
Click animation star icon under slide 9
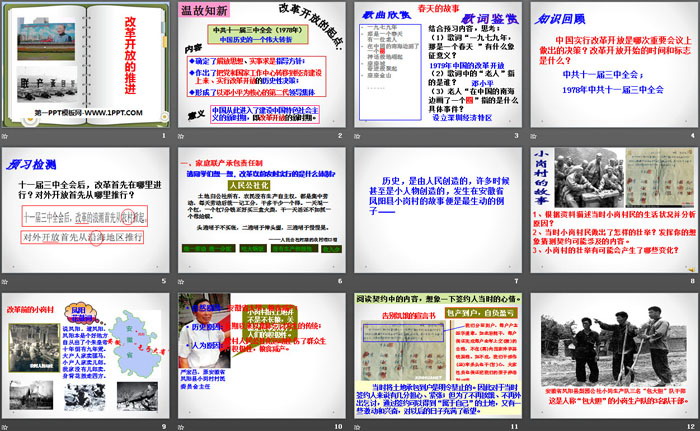click(x=5, y=427)
